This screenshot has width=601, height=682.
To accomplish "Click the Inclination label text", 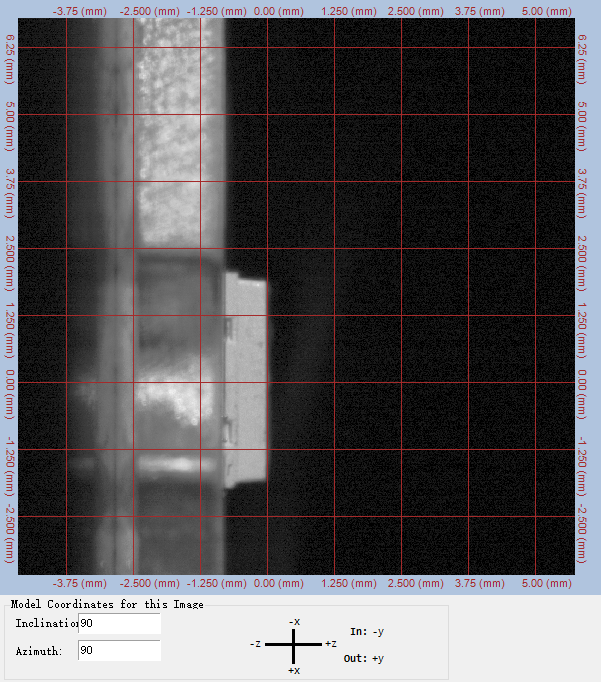I will click(x=46, y=624).
